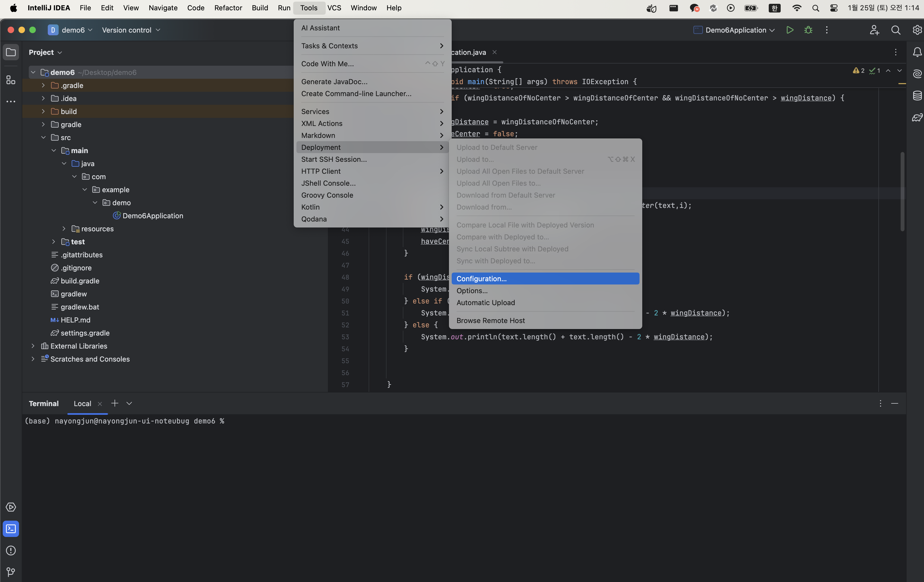Viewport: 924px width, 582px height.
Task: Open the Database tool window icon
Action: [917, 96]
